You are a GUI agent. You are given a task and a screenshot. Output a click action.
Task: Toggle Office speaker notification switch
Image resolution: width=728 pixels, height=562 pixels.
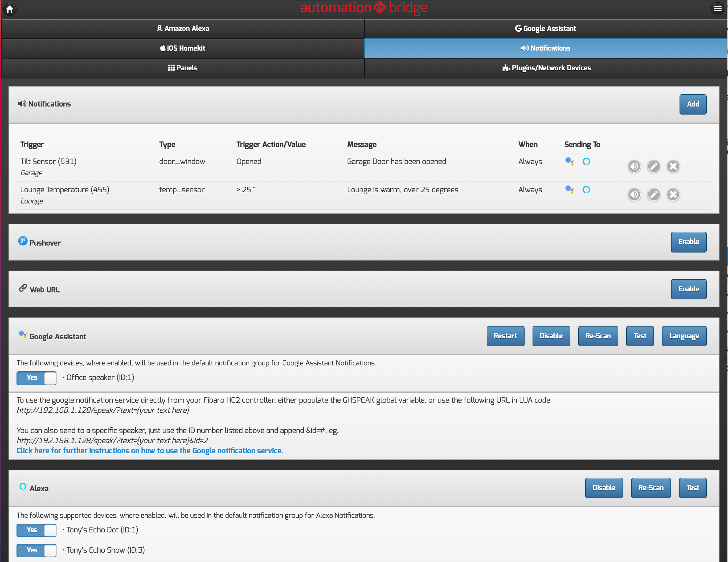pyautogui.click(x=36, y=378)
